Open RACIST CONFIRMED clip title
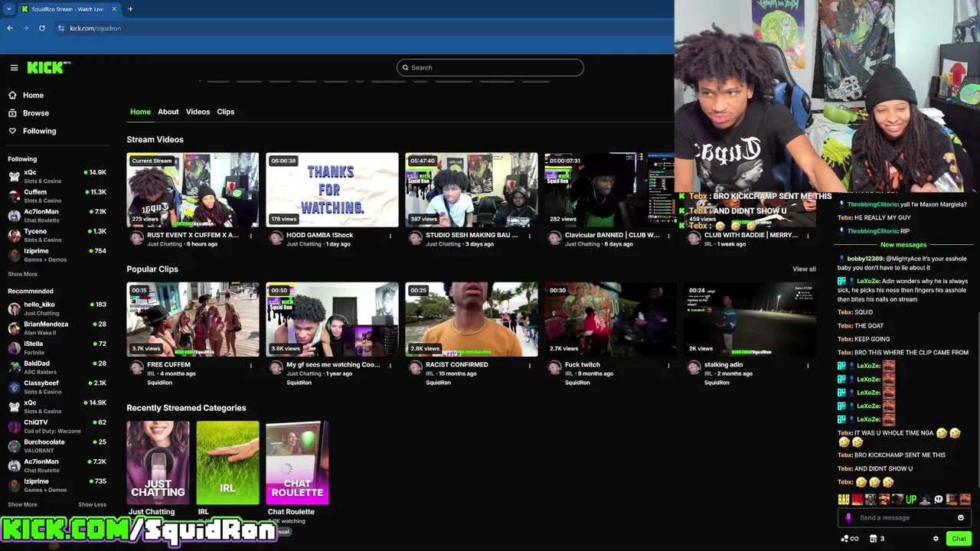 point(456,364)
